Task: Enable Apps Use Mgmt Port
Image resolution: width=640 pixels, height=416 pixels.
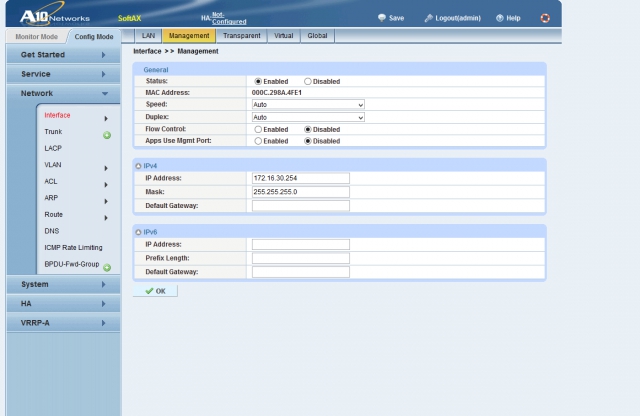Action: tap(258, 141)
